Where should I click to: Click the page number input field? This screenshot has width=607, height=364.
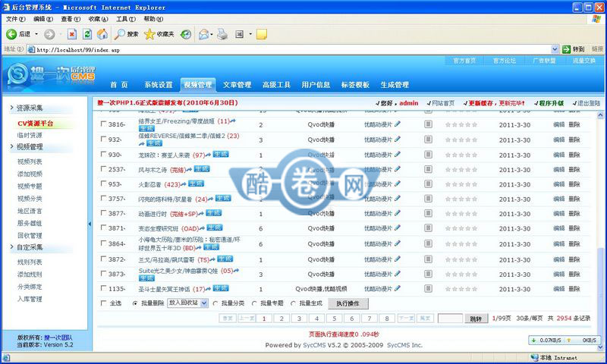pos(450,318)
